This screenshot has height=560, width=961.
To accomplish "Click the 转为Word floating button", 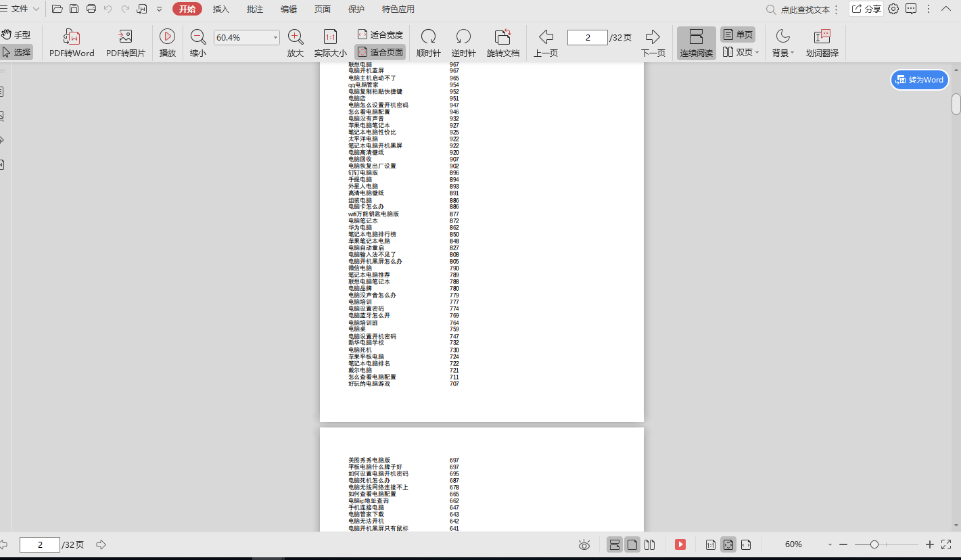I will (x=919, y=80).
